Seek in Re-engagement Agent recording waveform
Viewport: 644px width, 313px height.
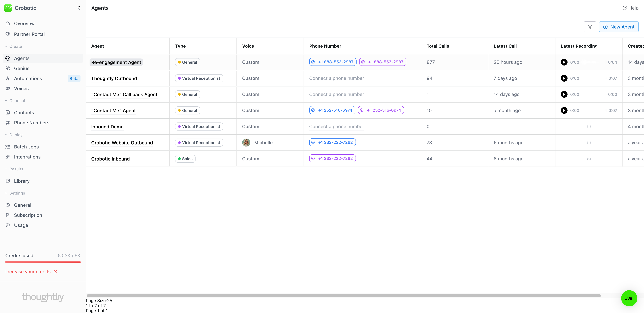(x=594, y=62)
